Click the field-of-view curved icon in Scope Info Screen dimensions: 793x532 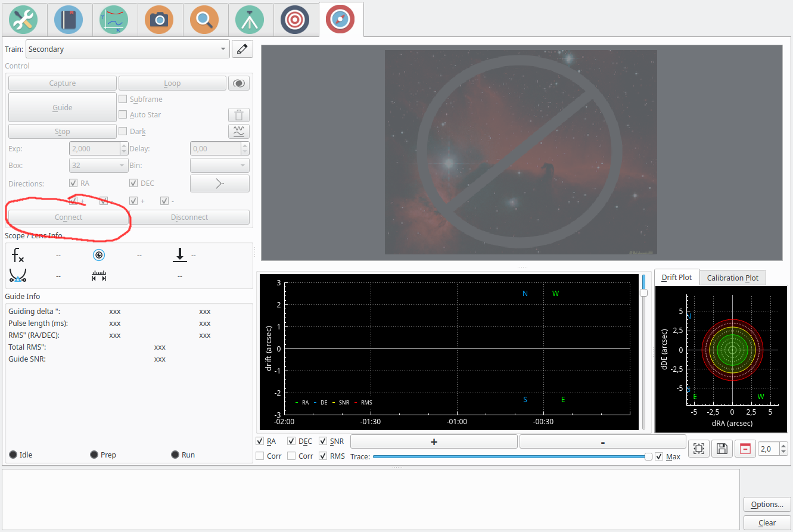tap(18, 275)
